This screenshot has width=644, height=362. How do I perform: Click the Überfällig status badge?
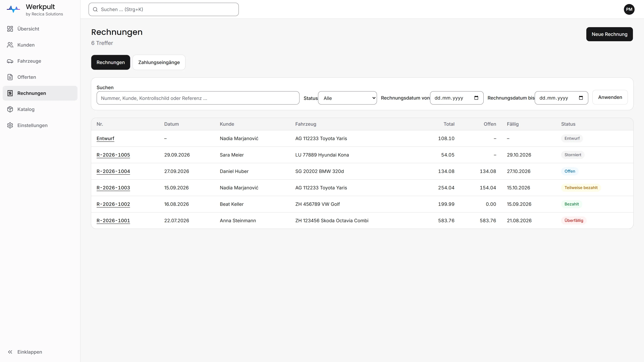574,221
